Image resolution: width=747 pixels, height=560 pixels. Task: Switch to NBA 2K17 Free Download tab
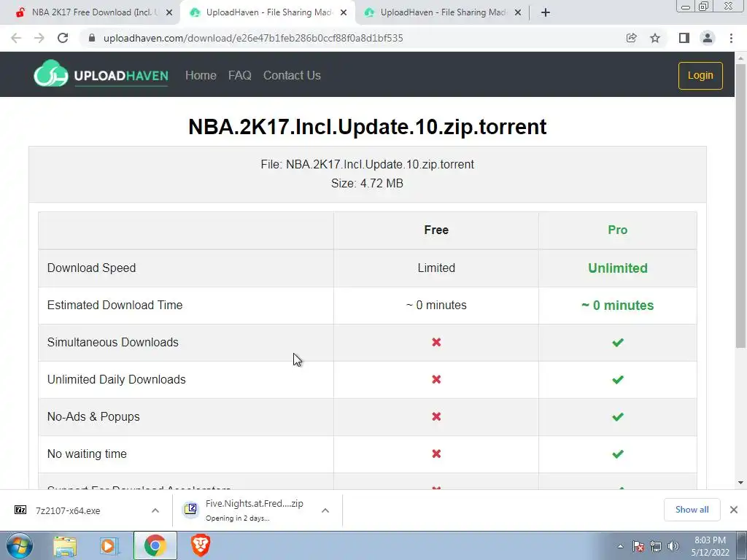tap(90, 12)
